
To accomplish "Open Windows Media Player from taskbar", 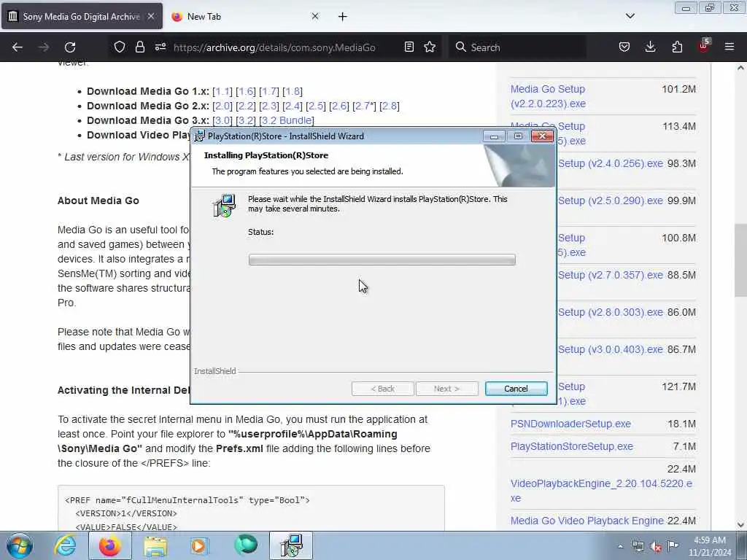I will (199, 545).
